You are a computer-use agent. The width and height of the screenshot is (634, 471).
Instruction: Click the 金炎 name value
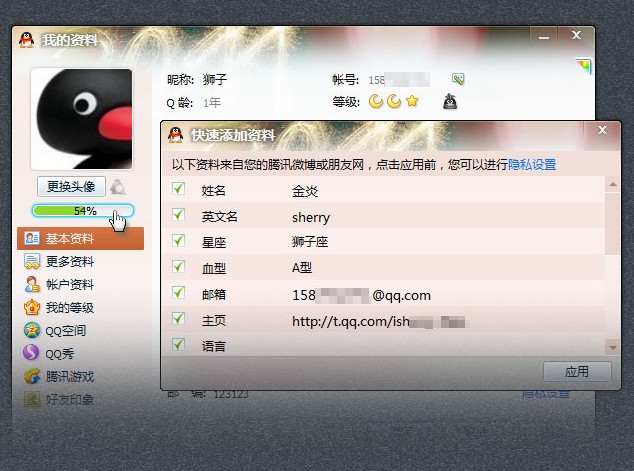tap(305, 191)
